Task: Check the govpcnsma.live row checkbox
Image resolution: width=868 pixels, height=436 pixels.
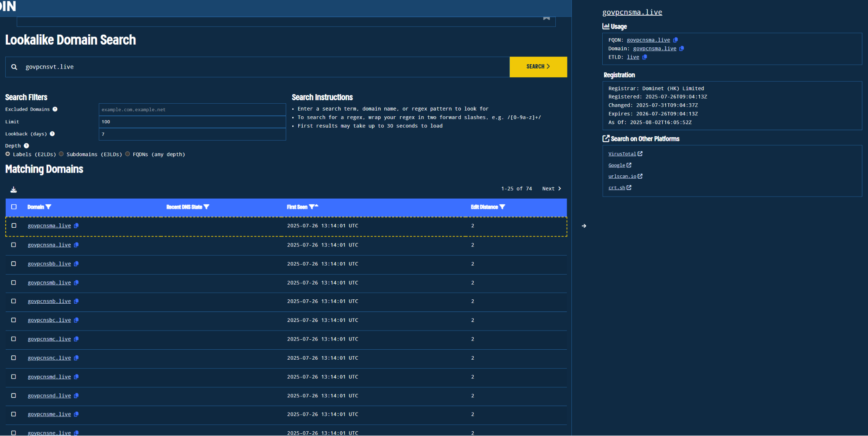Action: tap(14, 226)
